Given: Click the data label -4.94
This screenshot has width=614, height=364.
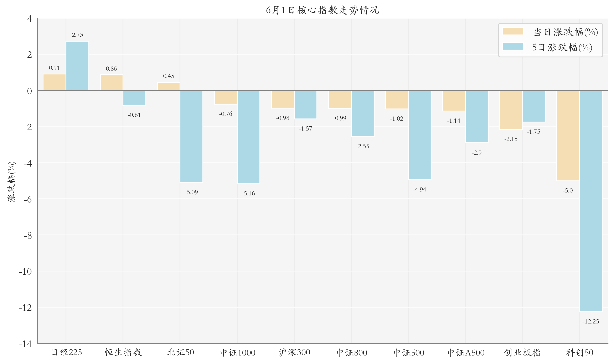Looking at the screenshot, I should tap(419, 189).
